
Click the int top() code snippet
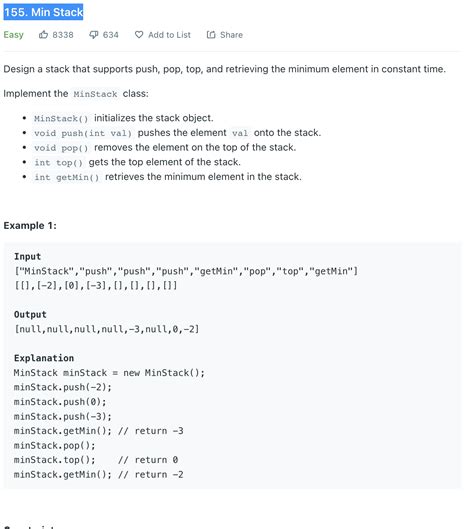(58, 163)
